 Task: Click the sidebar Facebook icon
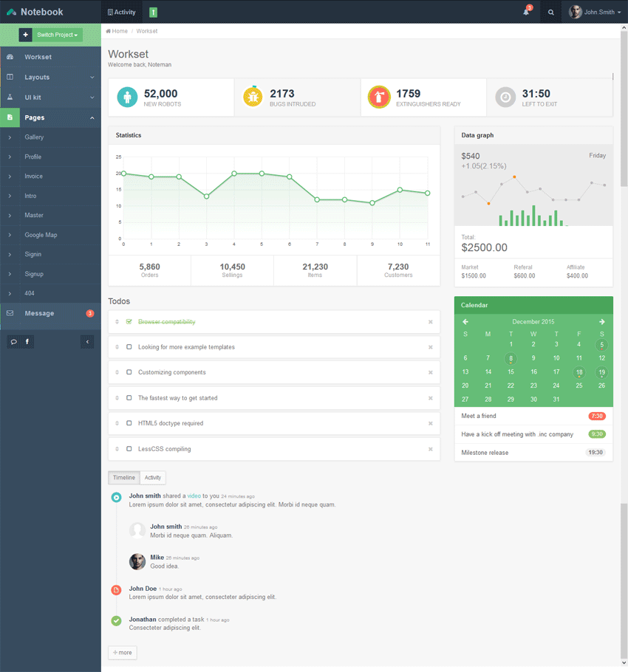27,342
